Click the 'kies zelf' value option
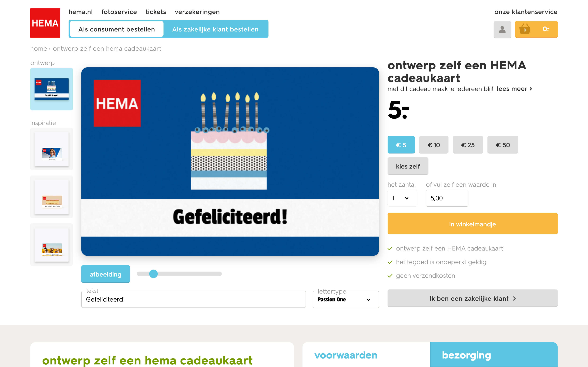Screen dimensions: 588x367 pyautogui.click(x=408, y=166)
